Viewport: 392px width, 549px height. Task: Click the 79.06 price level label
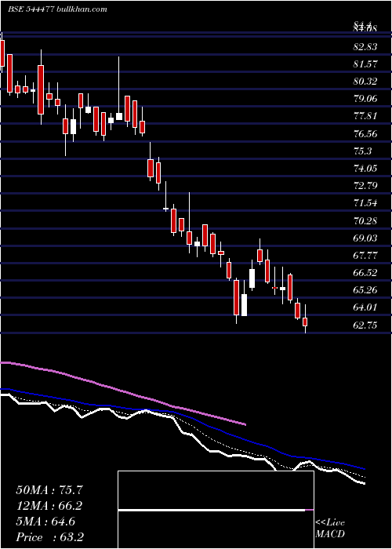365,99
